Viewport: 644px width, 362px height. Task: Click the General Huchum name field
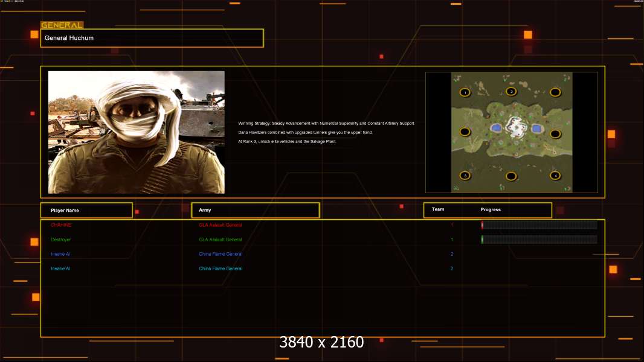(152, 38)
